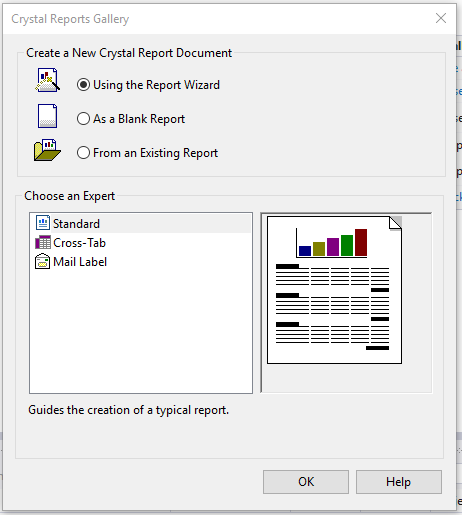Screen dimensions: 462x515
Task: Open Help for the gallery dialog
Action: tap(399, 482)
